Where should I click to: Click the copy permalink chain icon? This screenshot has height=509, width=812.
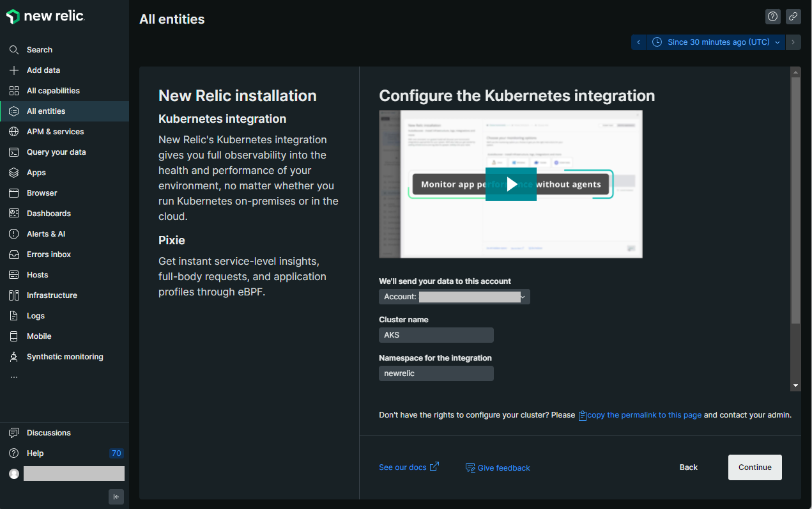point(793,17)
